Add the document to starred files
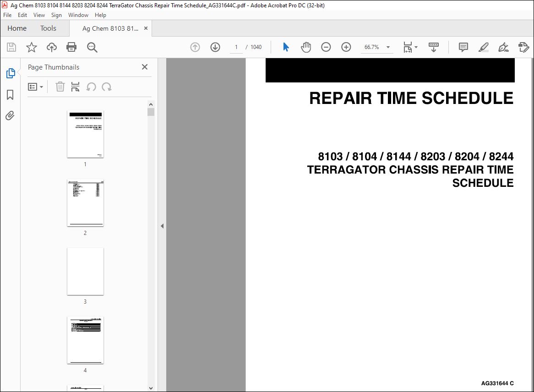This screenshot has height=392, width=534. 31,47
